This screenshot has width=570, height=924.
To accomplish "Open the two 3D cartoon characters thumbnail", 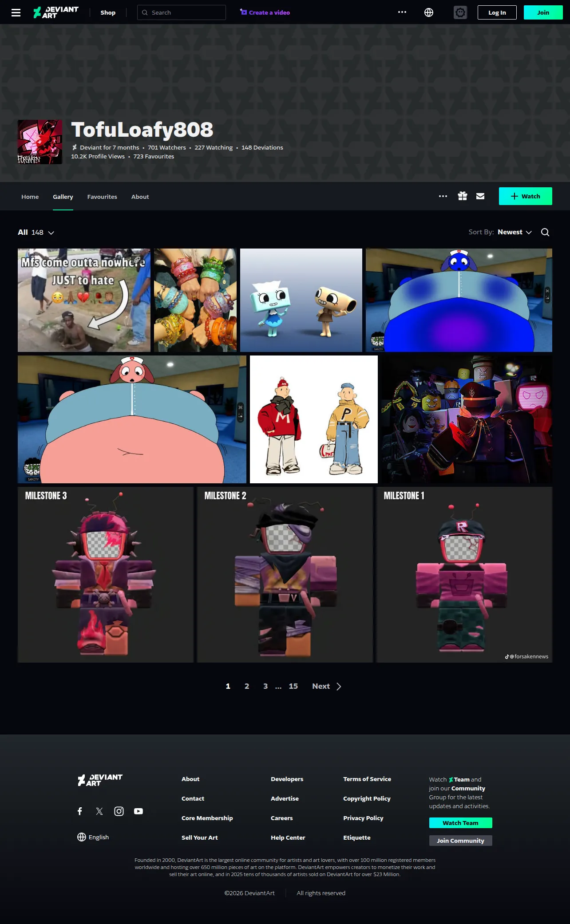I will point(301,300).
